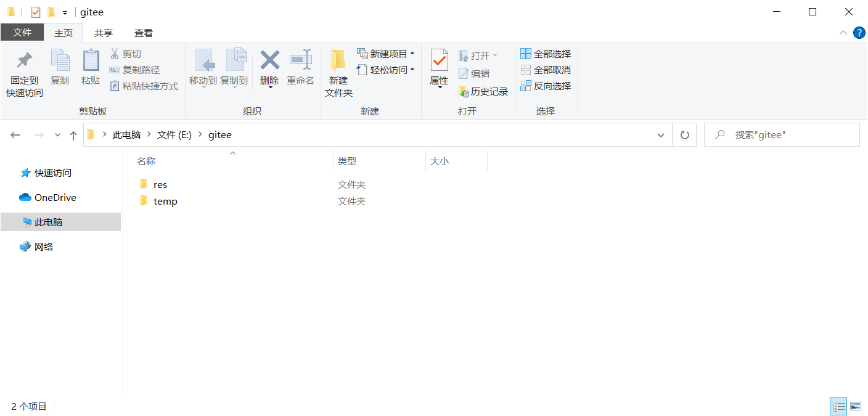
Task: Click the Pin to Quick Access icon
Action: tap(25, 60)
